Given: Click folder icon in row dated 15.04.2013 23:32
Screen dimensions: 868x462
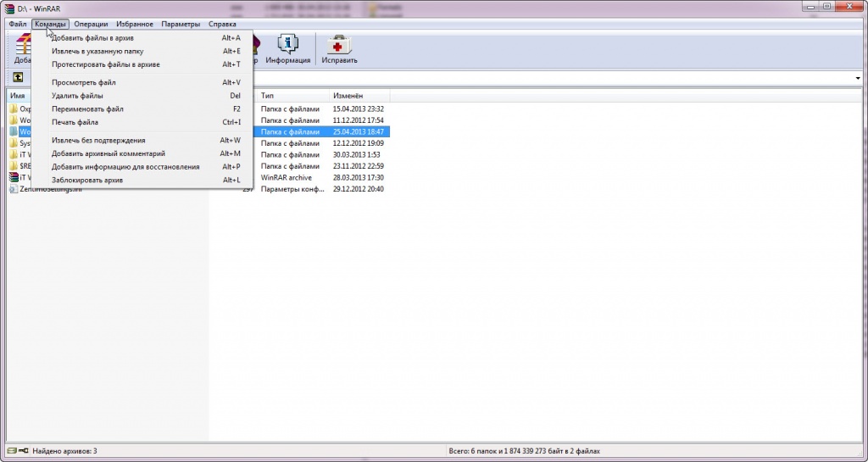Looking at the screenshot, I should [x=14, y=109].
